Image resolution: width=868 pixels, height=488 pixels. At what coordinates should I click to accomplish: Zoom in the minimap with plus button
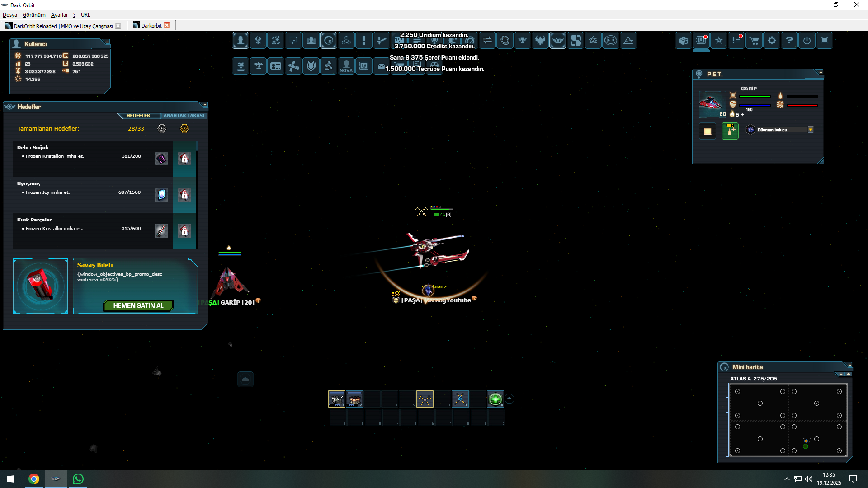pos(849,374)
